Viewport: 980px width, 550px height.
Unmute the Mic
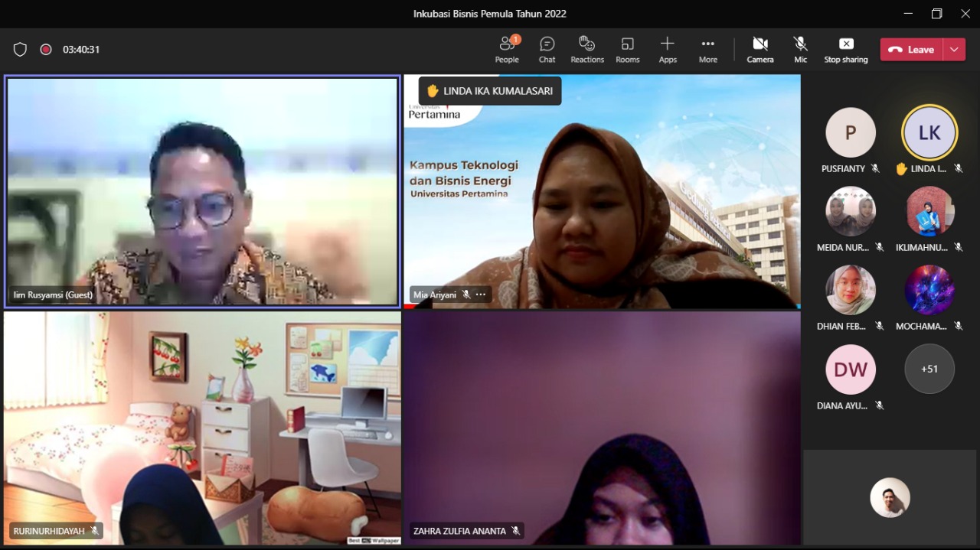pyautogui.click(x=800, y=50)
